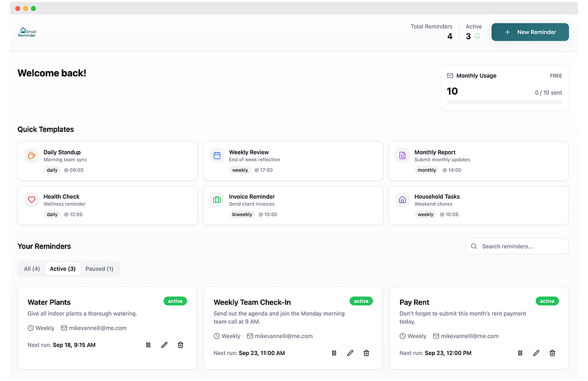Click the macOS green zoom button

tap(34, 8)
